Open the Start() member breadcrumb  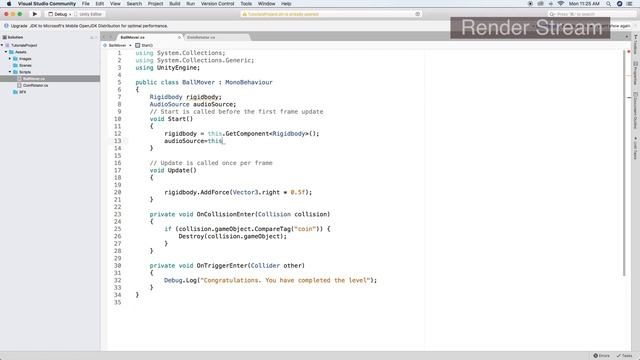point(144,45)
